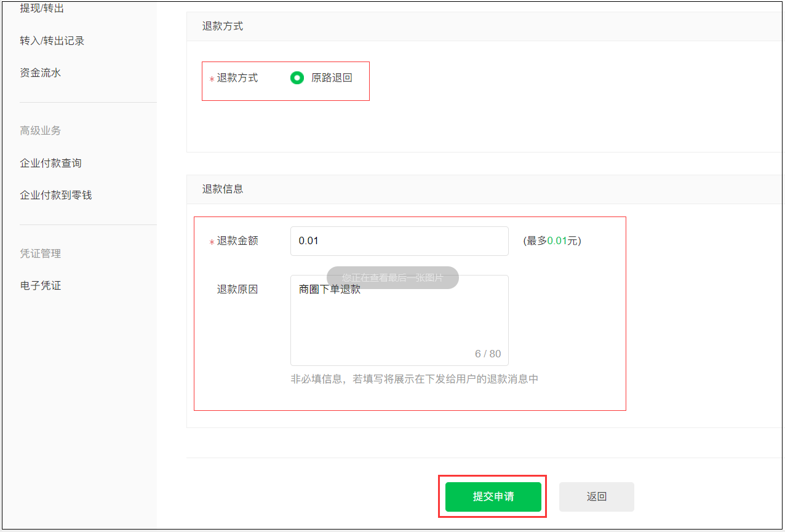This screenshot has height=532, width=785.
Task: Select the 原路退回 radio button
Action: pyautogui.click(x=297, y=78)
